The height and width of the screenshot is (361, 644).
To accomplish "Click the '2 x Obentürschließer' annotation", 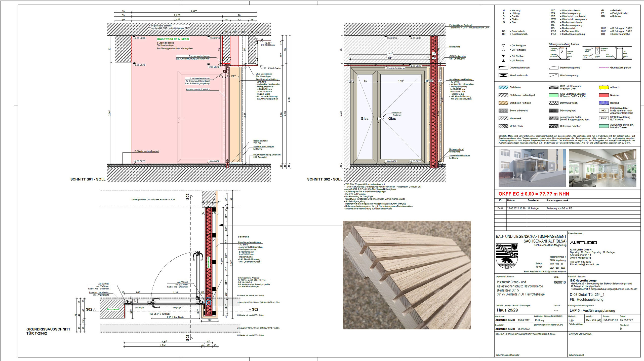I will (x=200, y=79).
